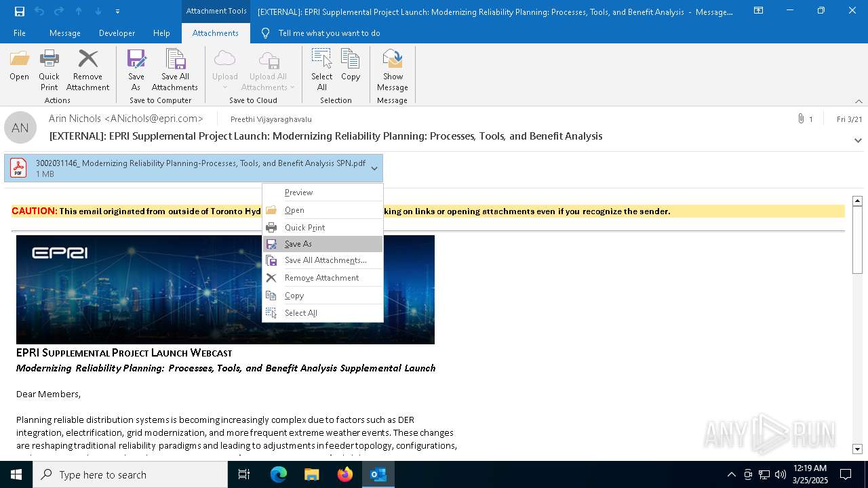Click the Outlook taskbar icon
Image resolution: width=868 pixels, height=488 pixels.
click(x=378, y=474)
